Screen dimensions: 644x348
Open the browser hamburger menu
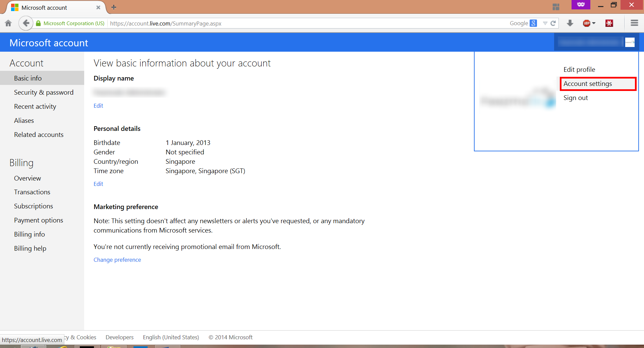[634, 23]
